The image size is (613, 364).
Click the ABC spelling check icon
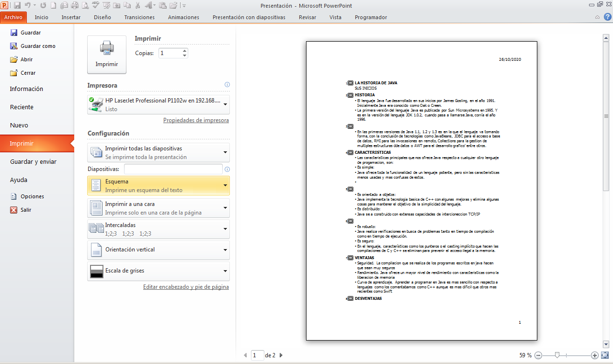(x=95, y=6)
